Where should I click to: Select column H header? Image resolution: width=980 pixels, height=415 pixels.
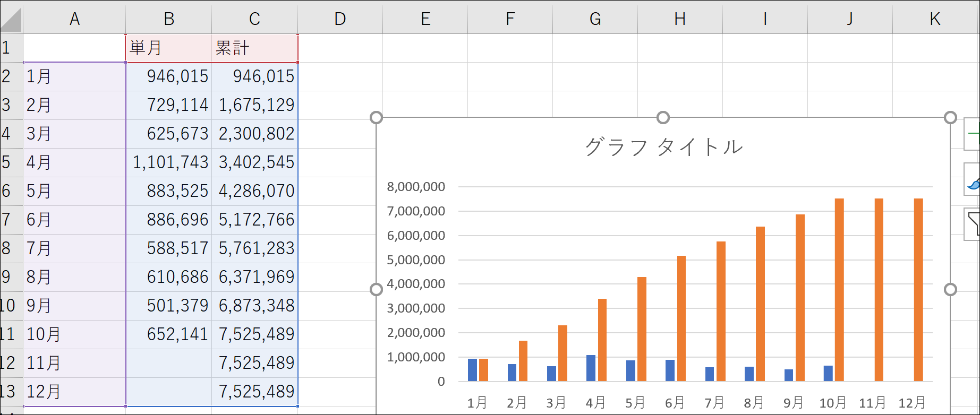pyautogui.click(x=680, y=20)
